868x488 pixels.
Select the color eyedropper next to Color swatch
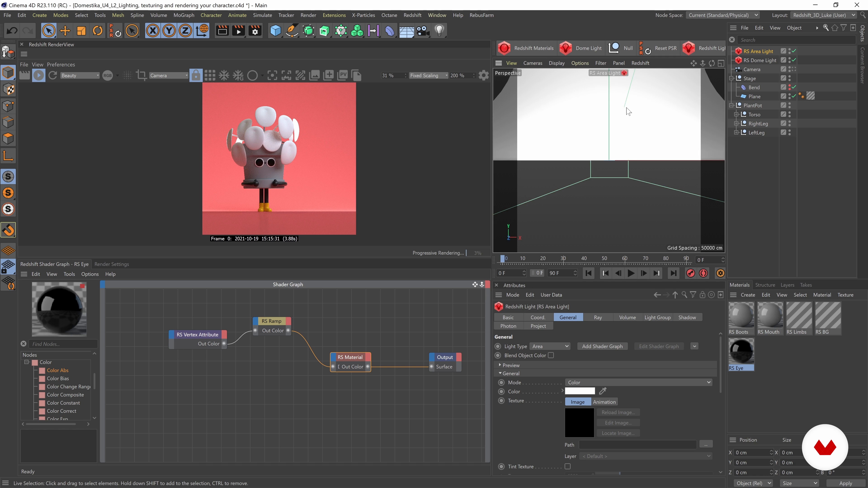pos(603,391)
